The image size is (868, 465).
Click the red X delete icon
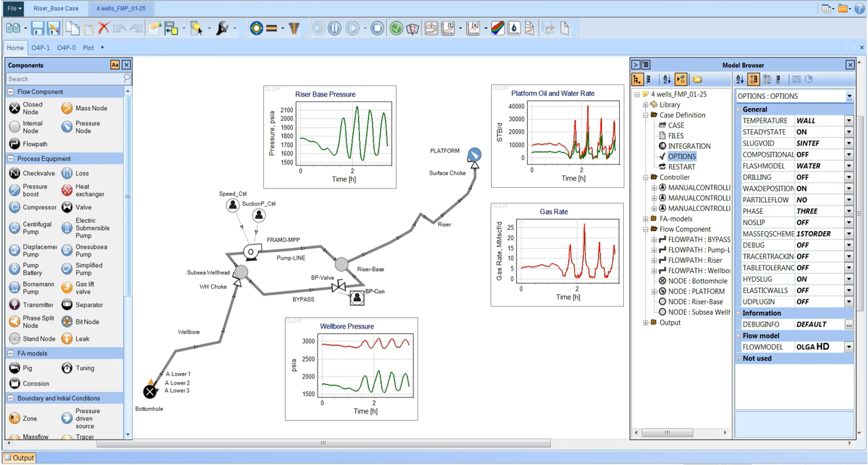(x=104, y=28)
